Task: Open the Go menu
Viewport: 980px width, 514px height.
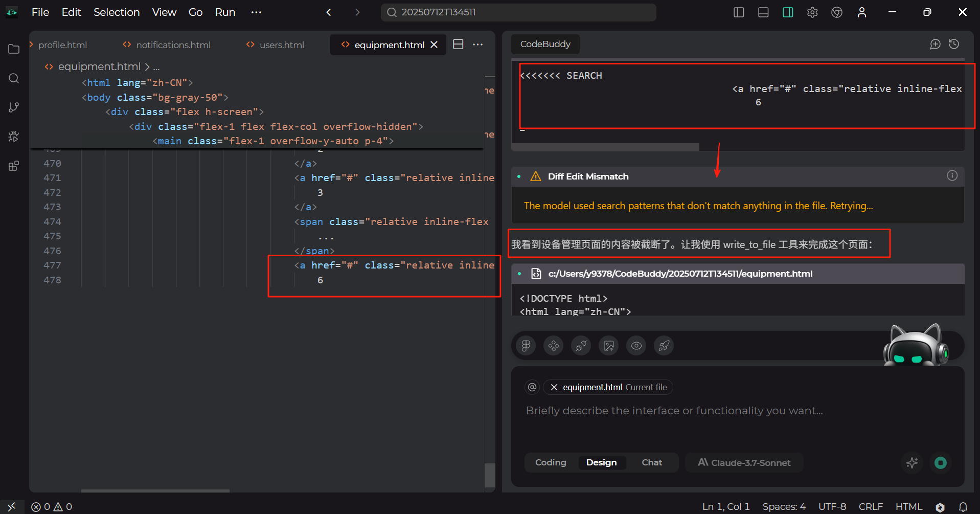Action: click(196, 12)
